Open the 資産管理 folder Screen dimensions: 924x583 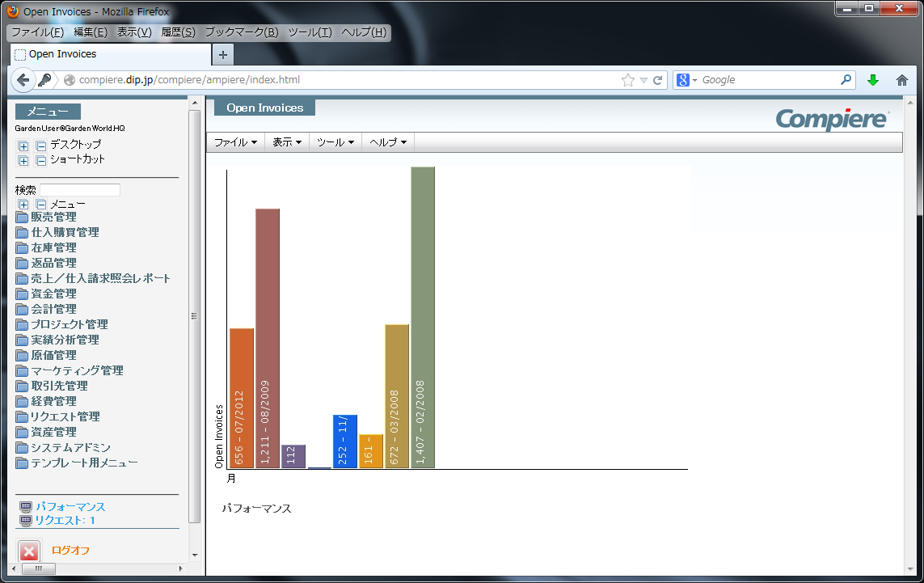[x=47, y=432]
